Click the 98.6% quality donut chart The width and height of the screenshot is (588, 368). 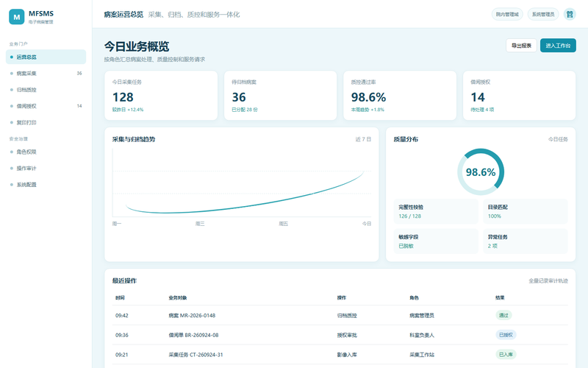pos(481,172)
